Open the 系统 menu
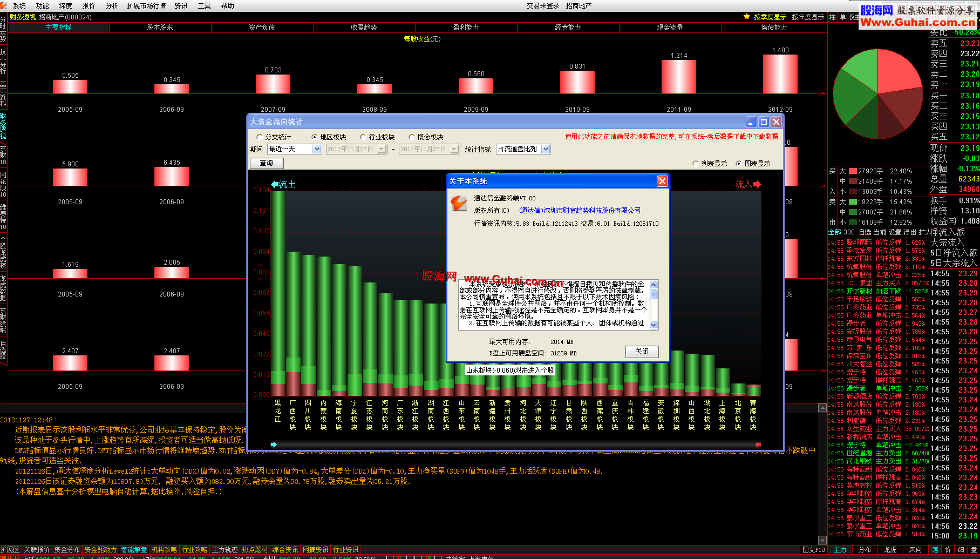The image size is (980, 559). (x=19, y=6)
